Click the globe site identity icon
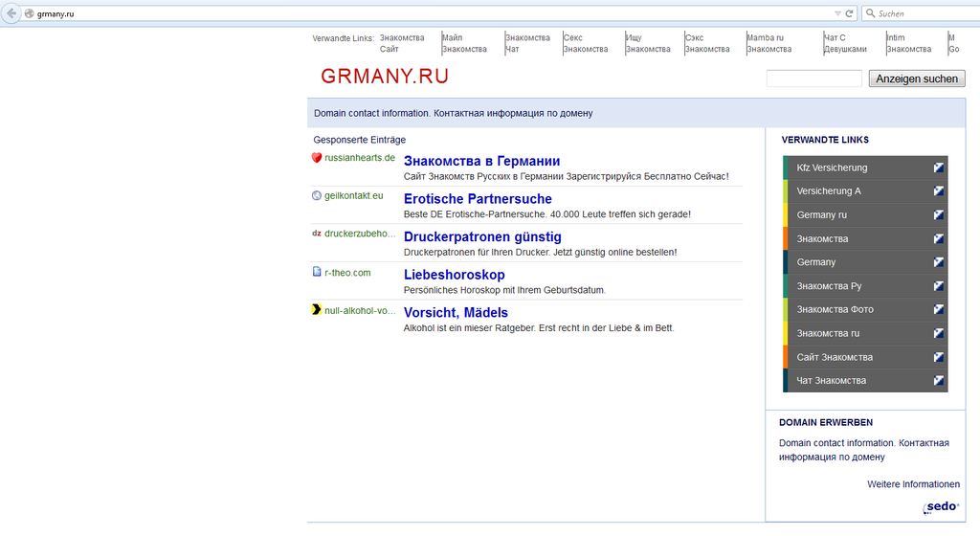980x536 pixels. (x=29, y=13)
